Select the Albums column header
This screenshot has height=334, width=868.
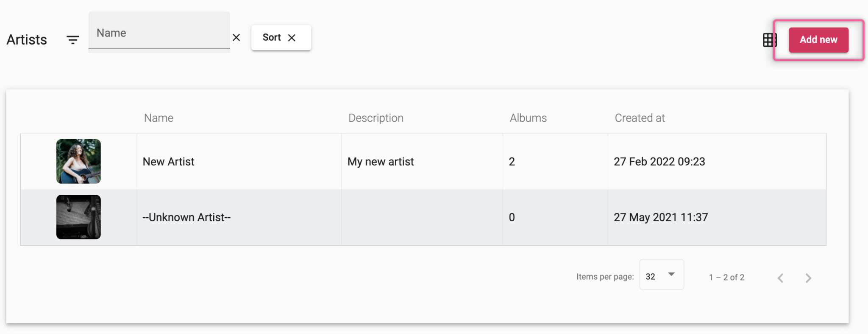coord(528,118)
